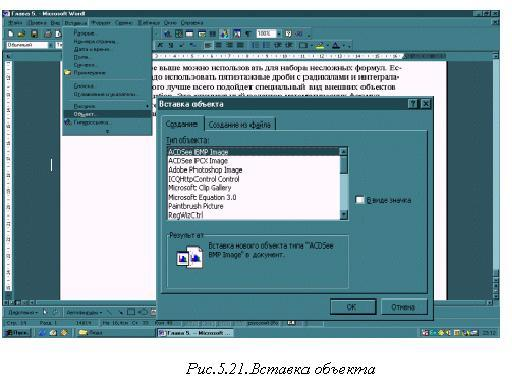Open the Формат menu
This screenshot has height=384, width=512.
tap(101, 23)
